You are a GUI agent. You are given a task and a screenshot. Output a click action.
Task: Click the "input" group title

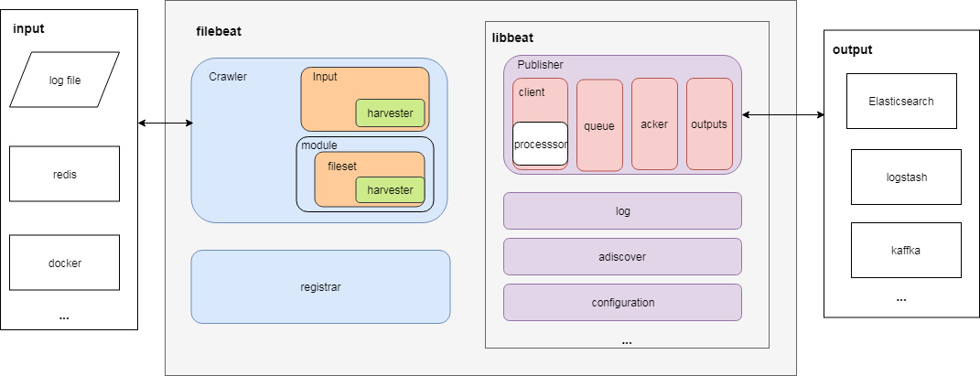click(28, 28)
